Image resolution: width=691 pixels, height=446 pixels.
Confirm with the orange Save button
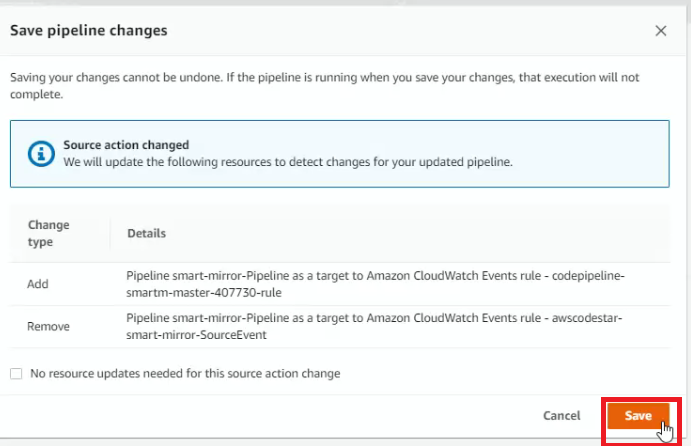[638, 416]
